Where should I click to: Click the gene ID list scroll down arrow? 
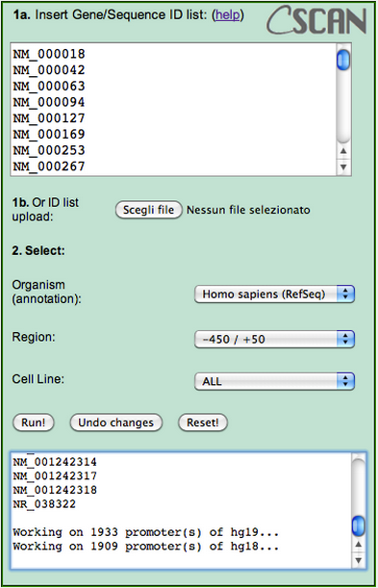(x=343, y=166)
